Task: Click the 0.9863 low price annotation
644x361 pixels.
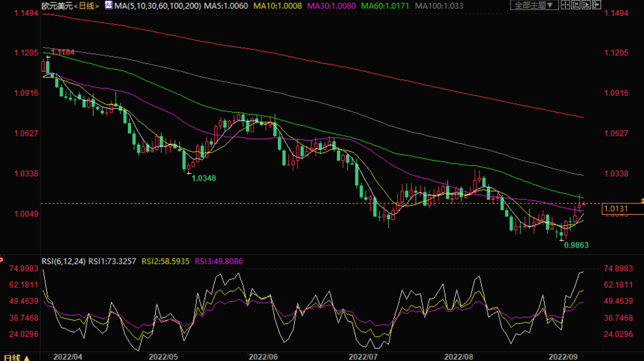Action: point(576,245)
